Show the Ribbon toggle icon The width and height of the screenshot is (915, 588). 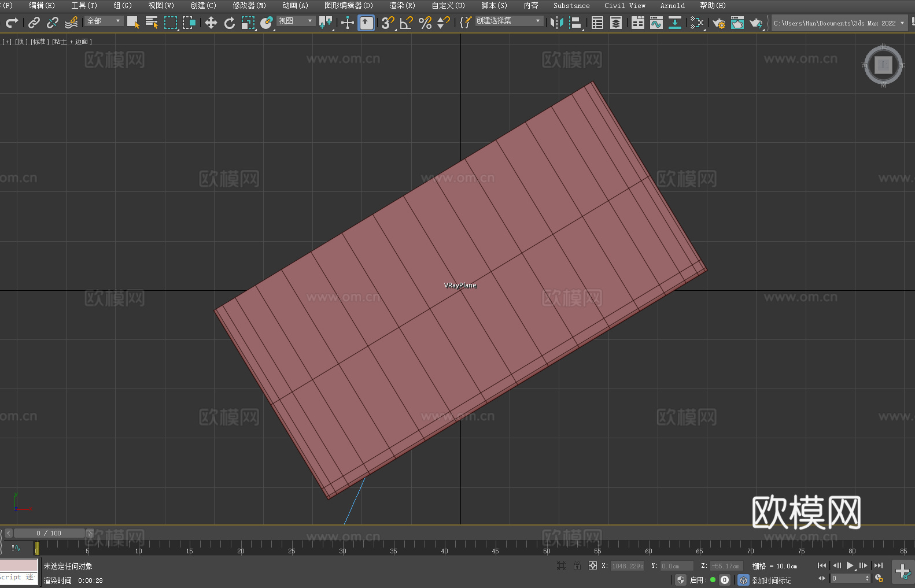pos(638,23)
